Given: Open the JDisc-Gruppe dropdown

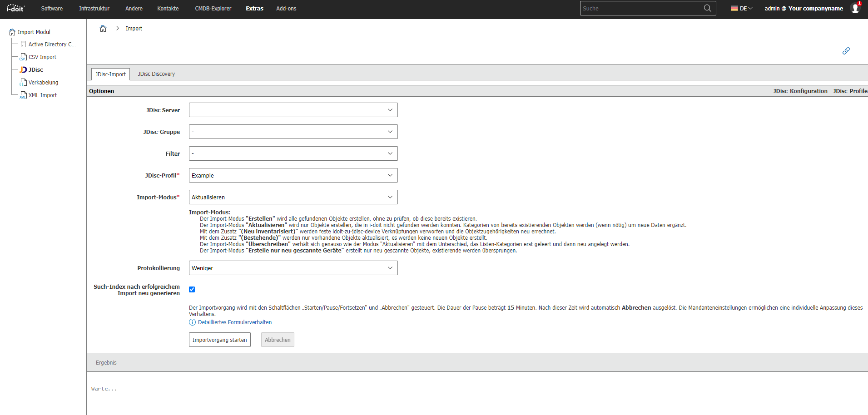Looking at the screenshot, I should 293,132.
